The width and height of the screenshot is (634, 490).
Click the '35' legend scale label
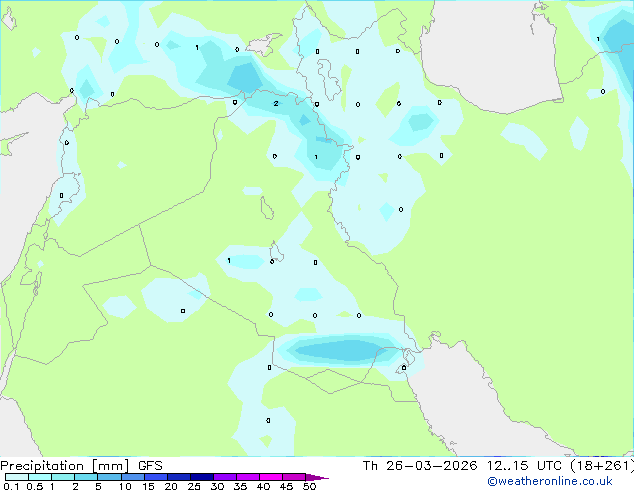click(x=240, y=486)
